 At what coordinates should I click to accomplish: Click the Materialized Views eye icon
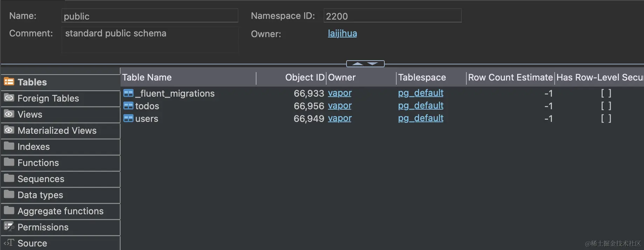(x=9, y=130)
